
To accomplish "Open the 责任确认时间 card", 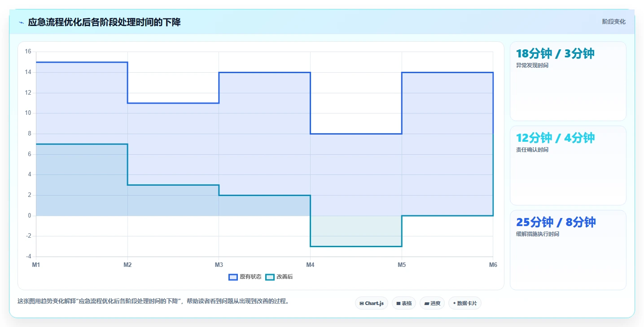I will (x=568, y=166).
